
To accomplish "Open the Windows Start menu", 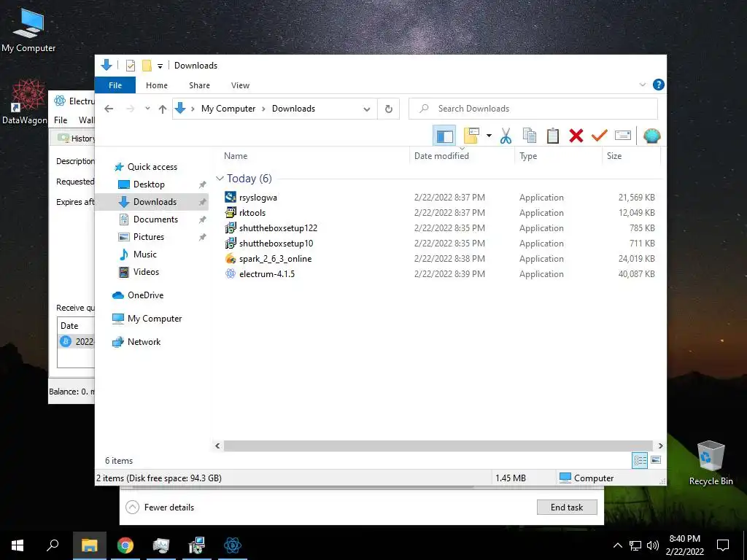I will pyautogui.click(x=18, y=545).
